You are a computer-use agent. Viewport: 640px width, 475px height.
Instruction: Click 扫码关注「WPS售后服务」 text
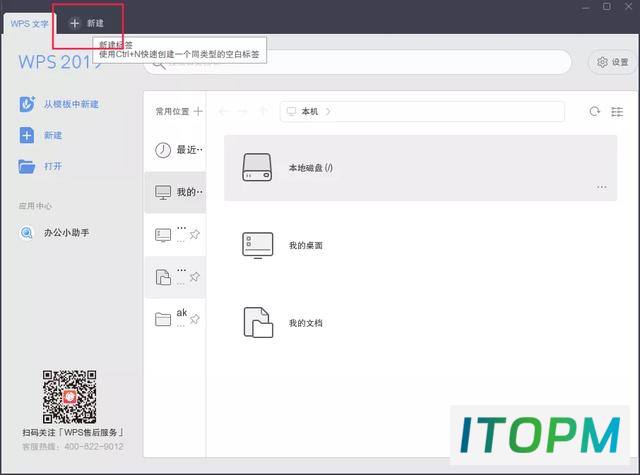(73, 433)
